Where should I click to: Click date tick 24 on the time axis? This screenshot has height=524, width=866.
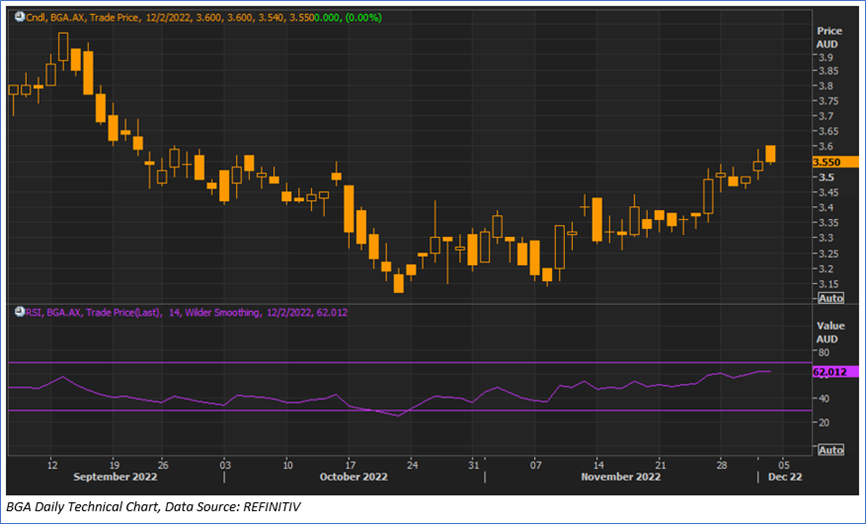(411, 464)
